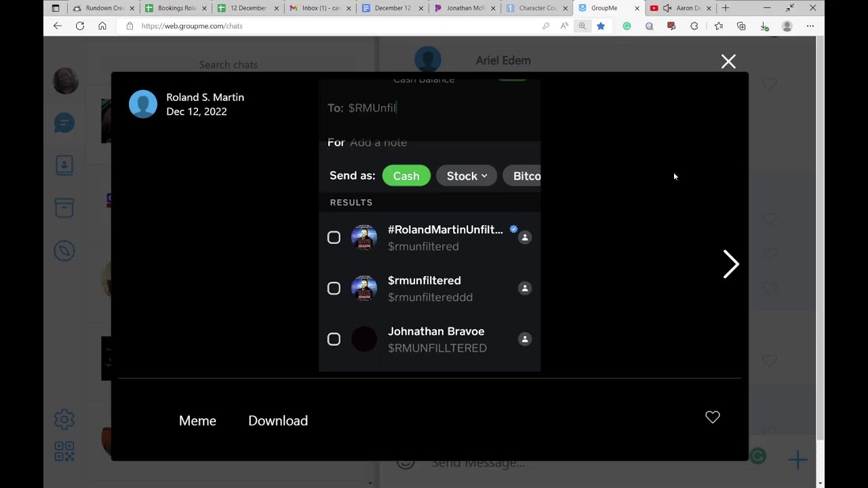
Task: Show the browser Downloads panel
Action: (764, 26)
